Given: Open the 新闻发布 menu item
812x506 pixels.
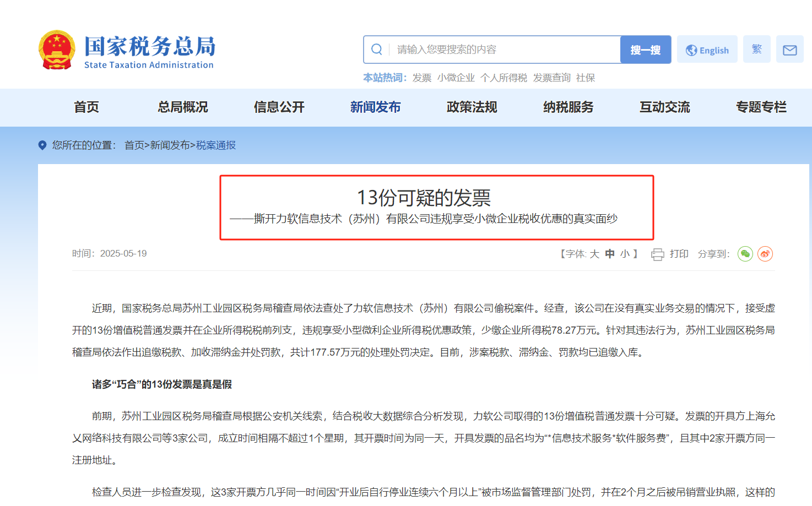Looking at the screenshot, I should (x=376, y=107).
